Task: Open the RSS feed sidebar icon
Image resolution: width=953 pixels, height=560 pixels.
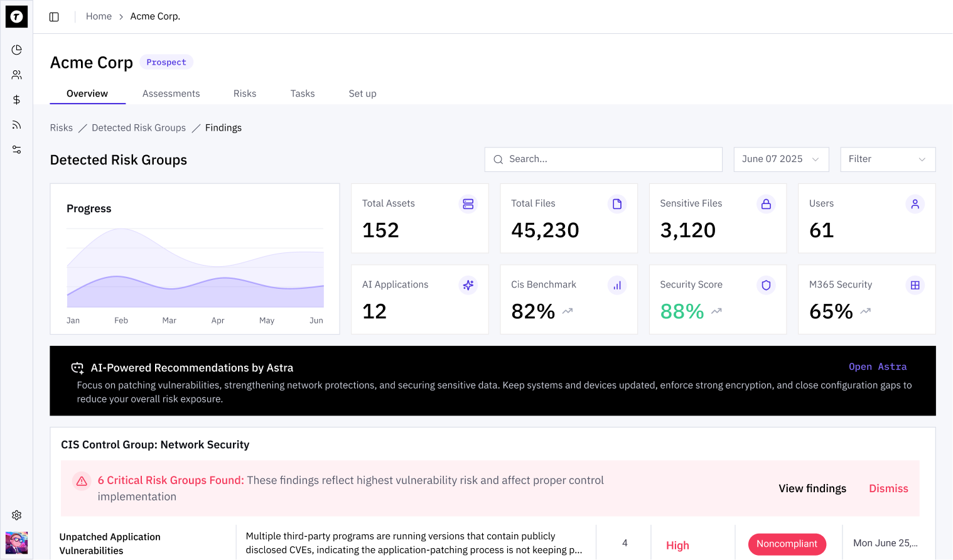Action: point(17,125)
